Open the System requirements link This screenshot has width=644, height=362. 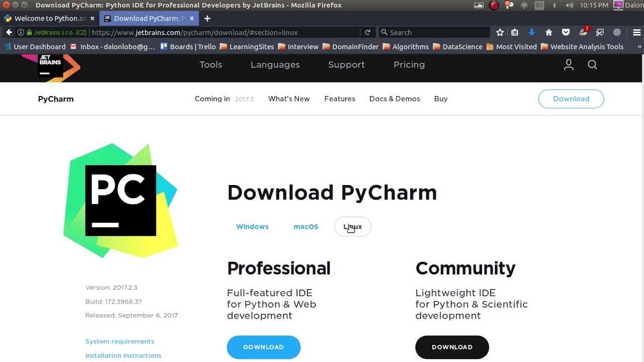tap(120, 341)
